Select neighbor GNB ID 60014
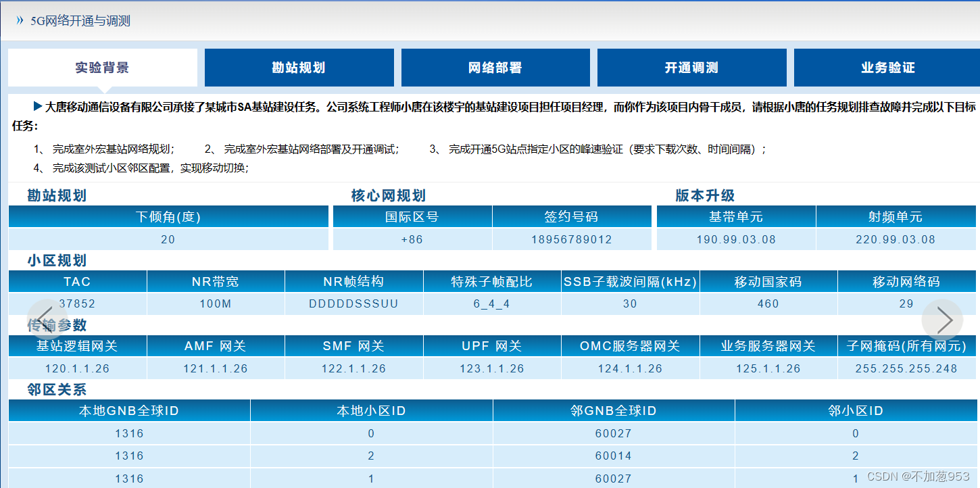 614,456
